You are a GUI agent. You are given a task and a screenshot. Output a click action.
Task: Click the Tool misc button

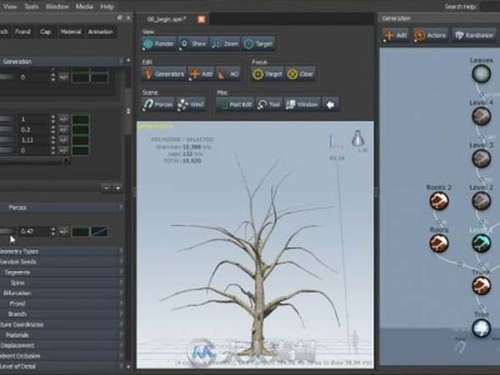pos(269,104)
